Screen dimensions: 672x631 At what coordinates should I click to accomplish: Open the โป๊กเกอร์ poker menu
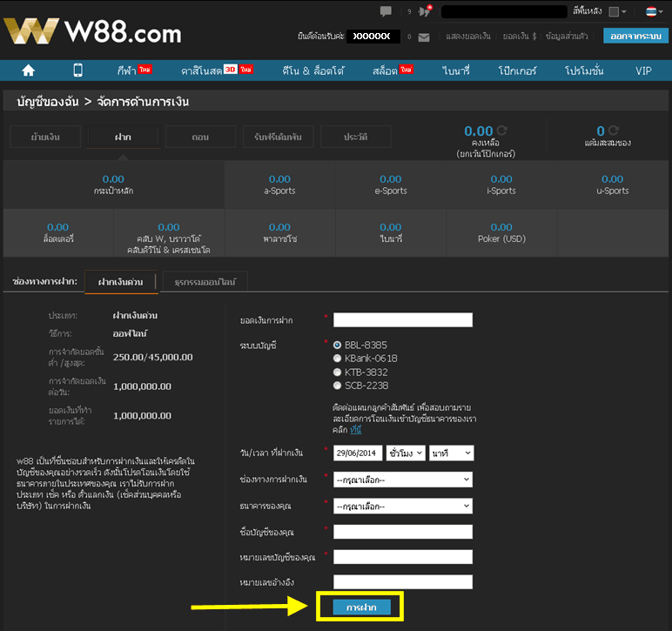[517, 70]
